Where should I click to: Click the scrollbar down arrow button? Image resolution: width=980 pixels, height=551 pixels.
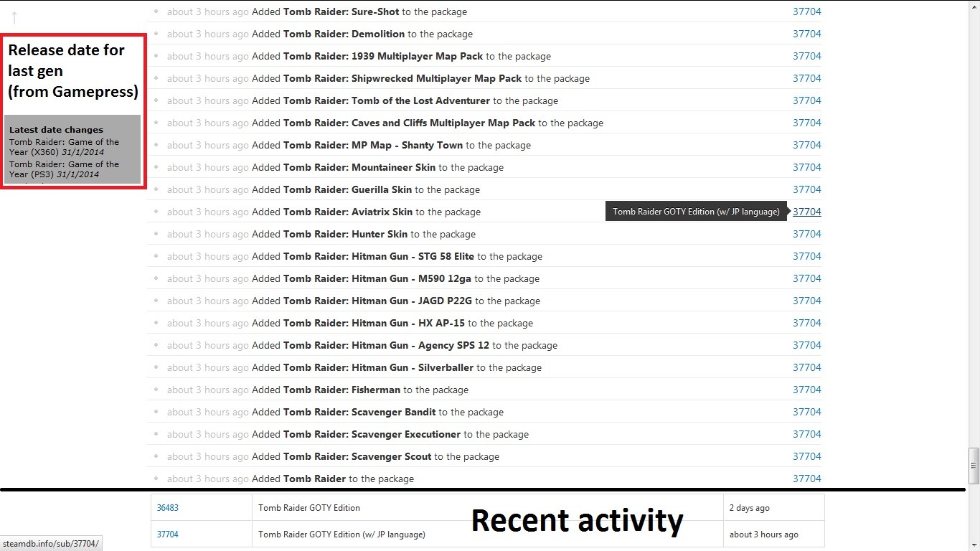coord(974,545)
